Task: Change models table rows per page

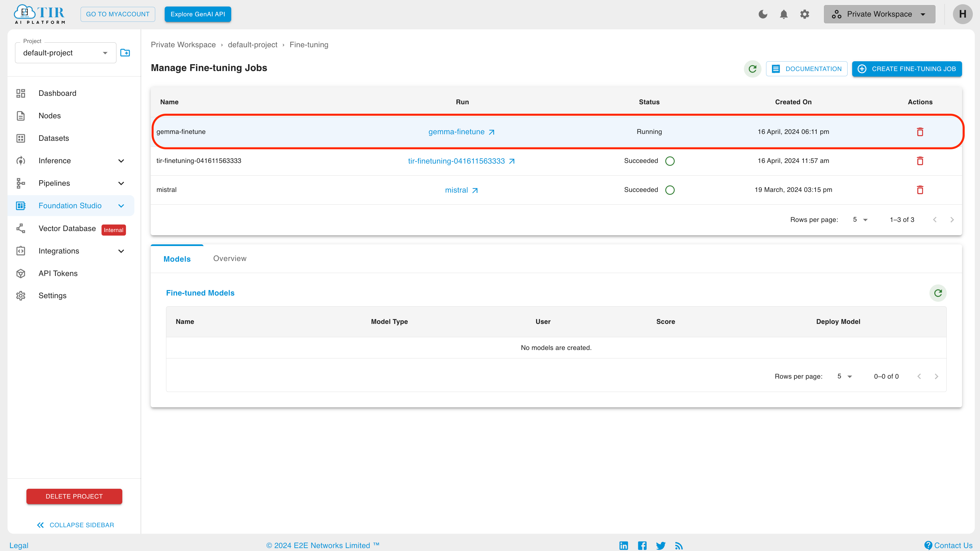Action: (844, 376)
